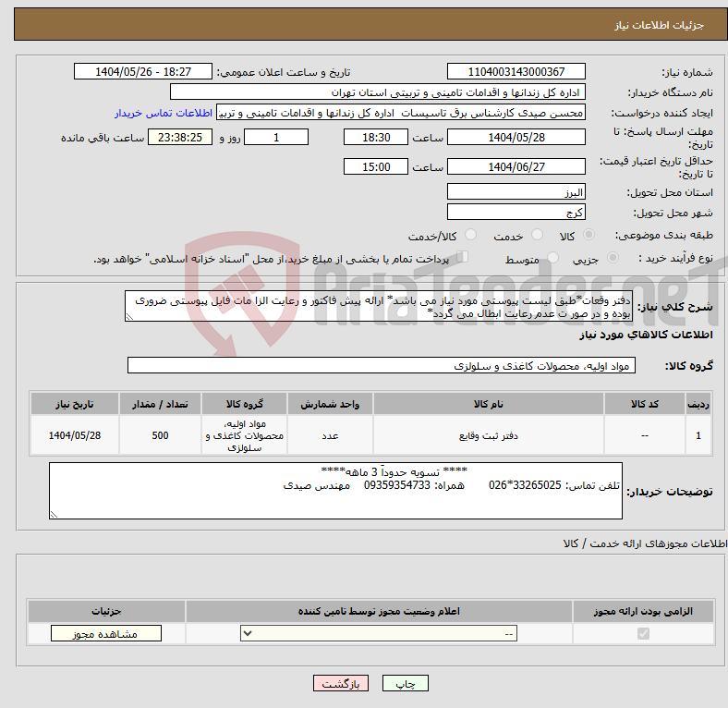
Task: Select the خدمت radio button
Action: click(x=537, y=235)
